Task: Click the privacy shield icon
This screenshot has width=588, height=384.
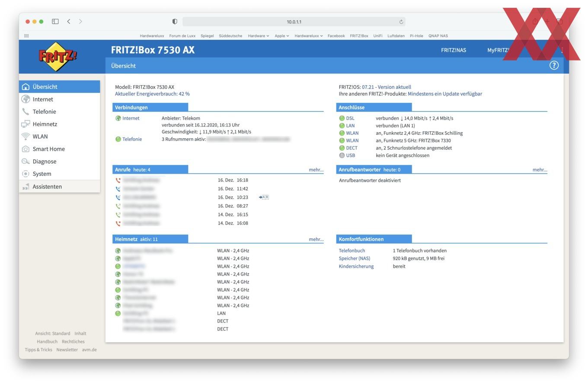Action: coord(175,22)
